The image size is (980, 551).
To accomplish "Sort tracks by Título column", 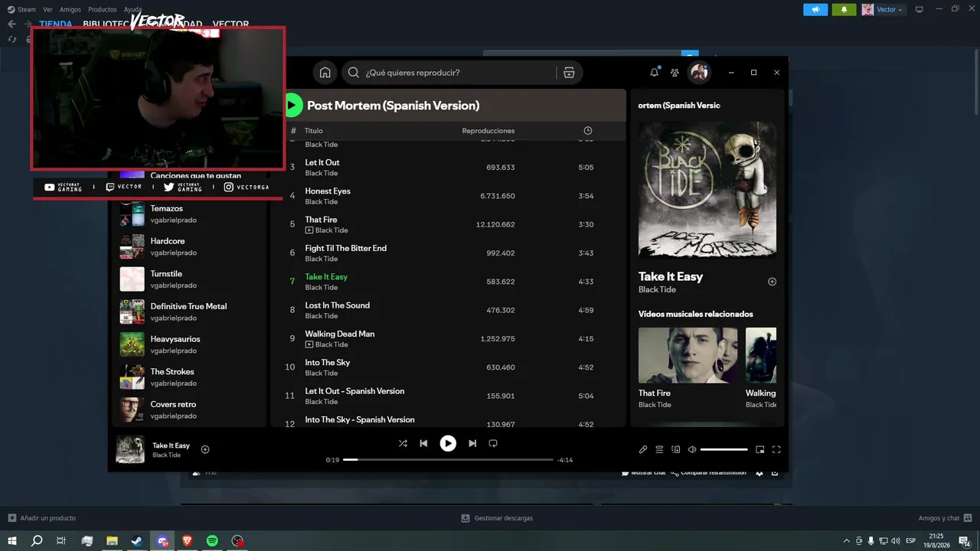I will click(x=314, y=131).
